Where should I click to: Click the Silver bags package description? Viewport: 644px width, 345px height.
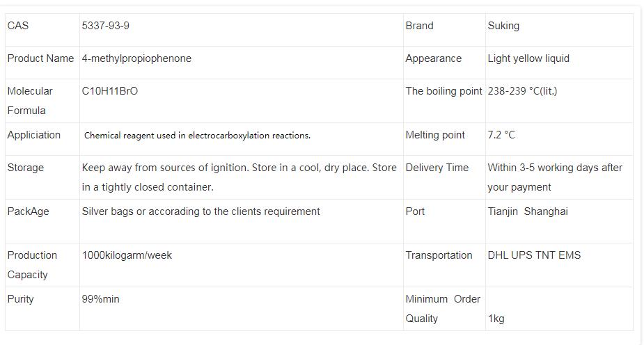tap(201, 211)
